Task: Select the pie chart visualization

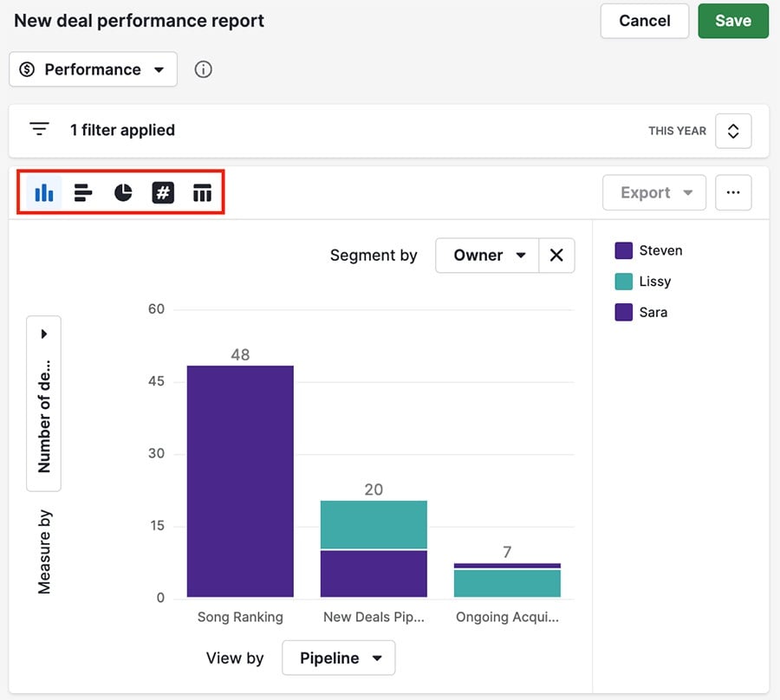Action: 122,192
